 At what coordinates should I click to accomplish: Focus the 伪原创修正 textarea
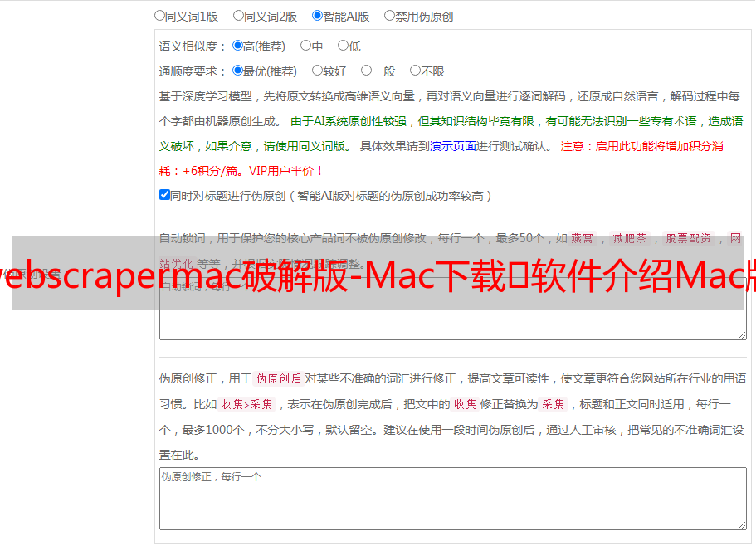pyautogui.click(x=453, y=499)
